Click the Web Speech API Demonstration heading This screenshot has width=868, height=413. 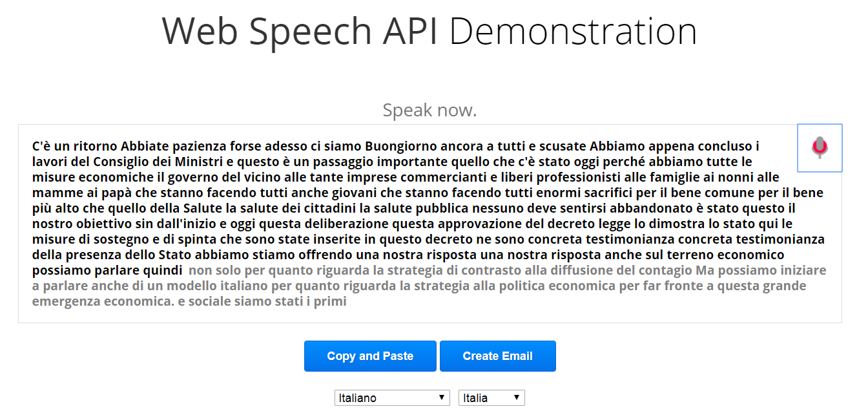(x=429, y=30)
